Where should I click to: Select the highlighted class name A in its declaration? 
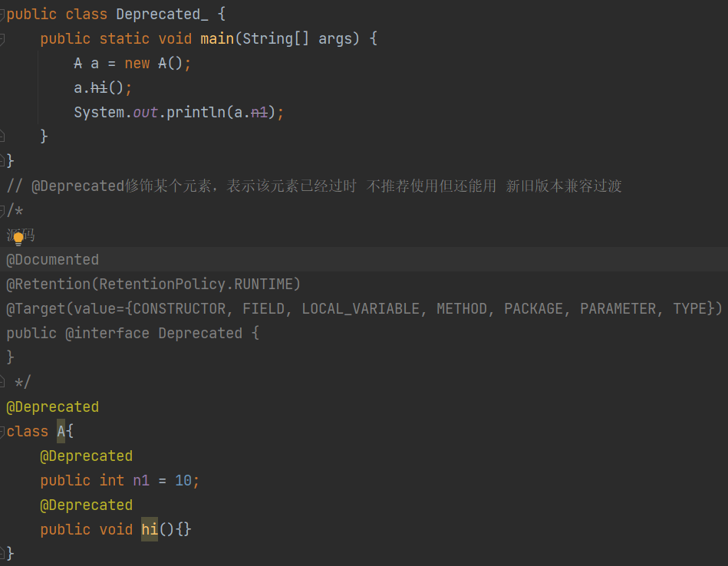(x=61, y=431)
